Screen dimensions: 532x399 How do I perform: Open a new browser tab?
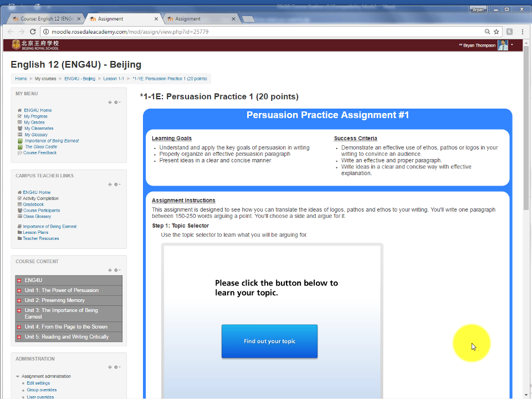point(248,19)
